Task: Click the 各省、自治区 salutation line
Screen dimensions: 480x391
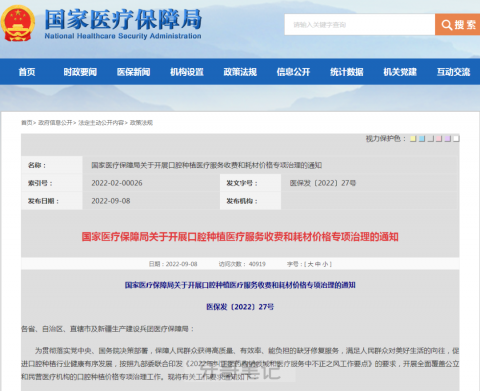Action: (x=108, y=329)
